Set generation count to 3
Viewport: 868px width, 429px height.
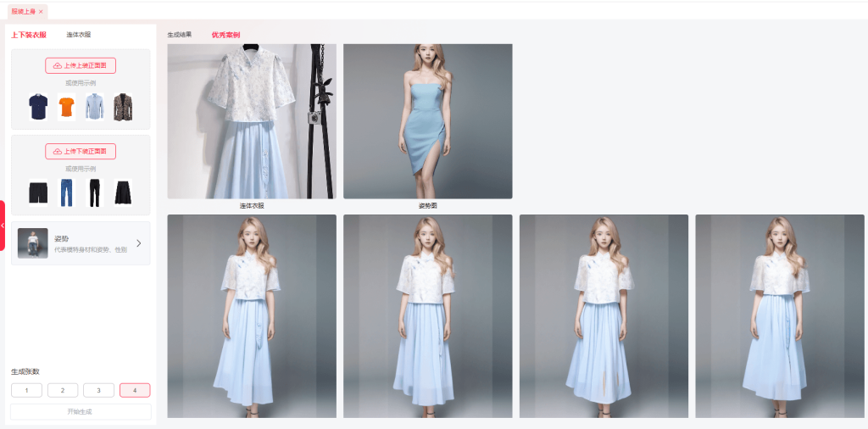point(98,390)
